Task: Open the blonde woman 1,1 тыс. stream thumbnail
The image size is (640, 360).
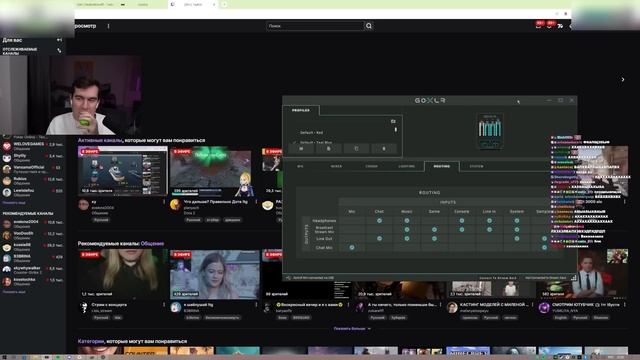Action: point(122,274)
